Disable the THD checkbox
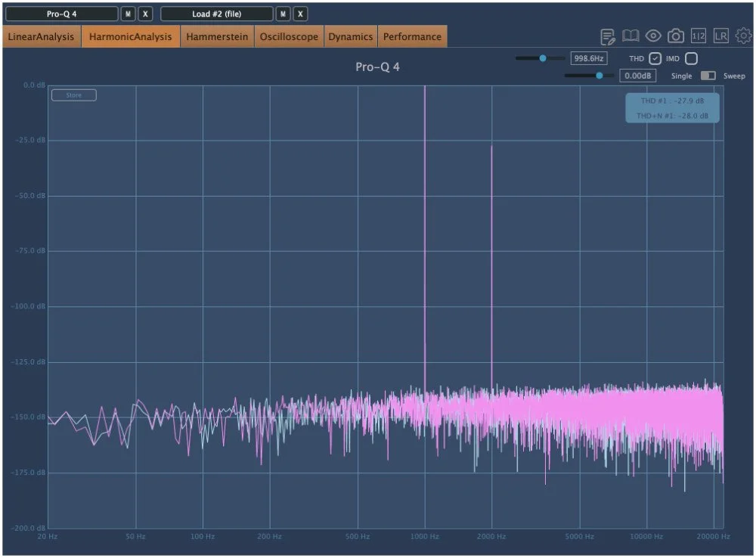The height and width of the screenshot is (558, 756). coord(655,58)
